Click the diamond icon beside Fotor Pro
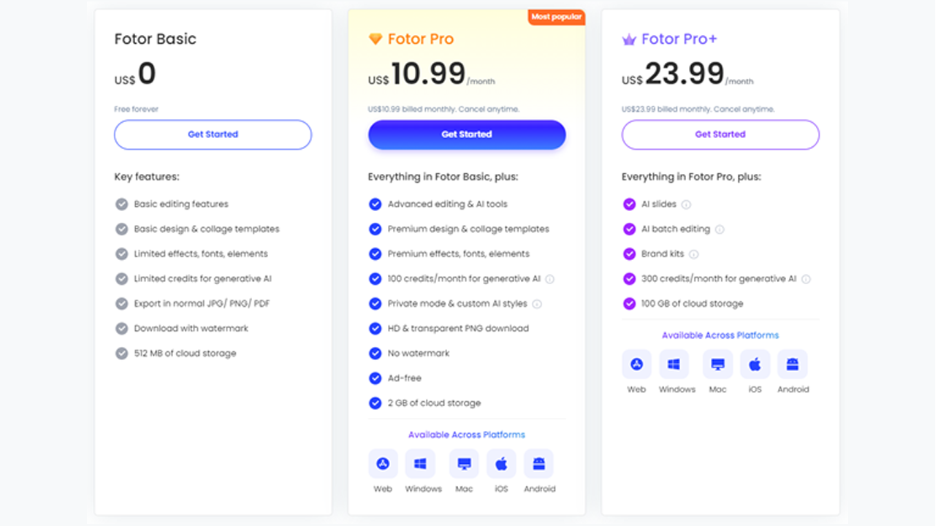Image resolution: width=936 pixels, height=526 pixels. [375, 39]
